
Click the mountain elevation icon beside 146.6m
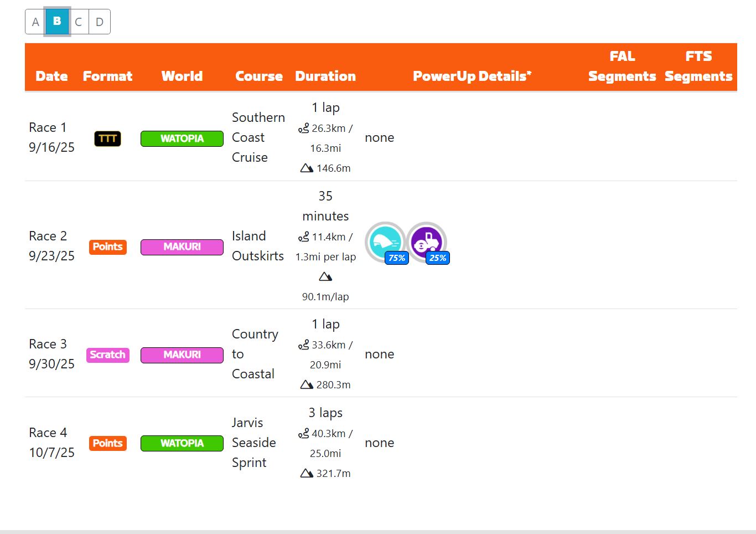point(307,168)
